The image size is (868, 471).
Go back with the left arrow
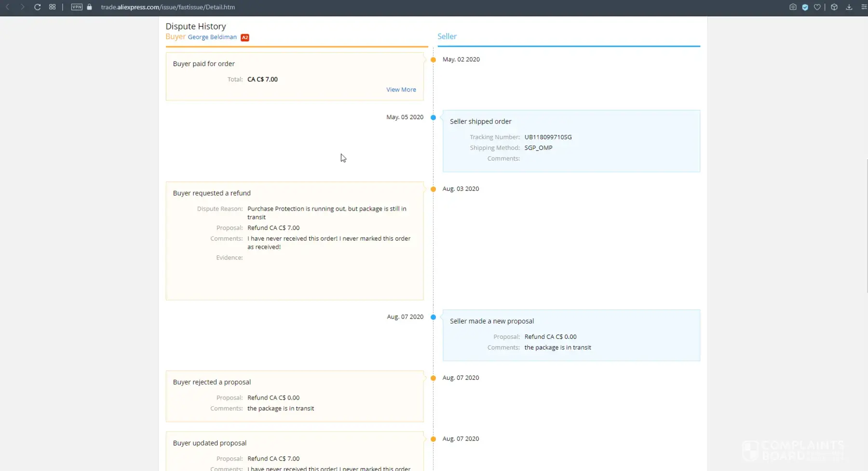point(8,7)
